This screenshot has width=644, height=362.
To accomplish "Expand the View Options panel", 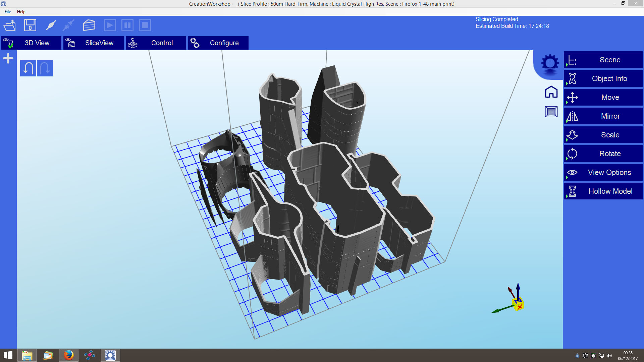I will click(x=603, y=172).
